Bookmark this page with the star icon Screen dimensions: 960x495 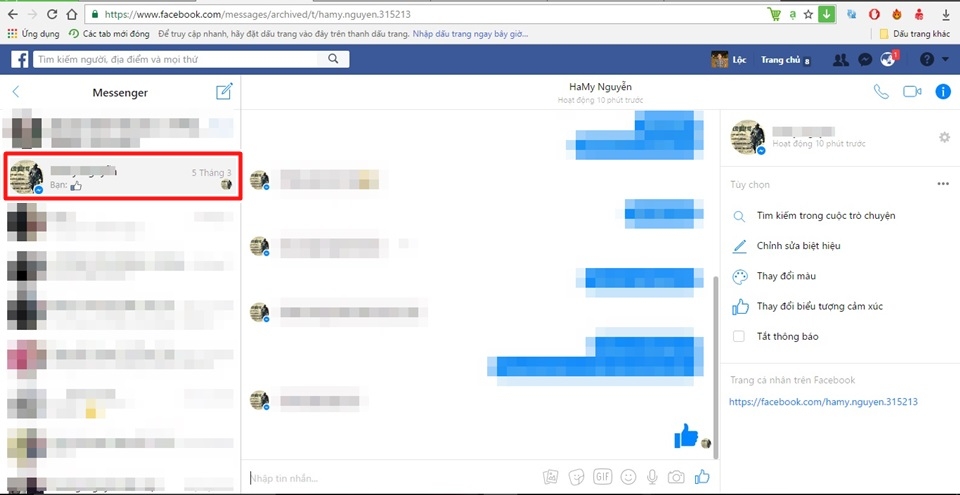808,13
